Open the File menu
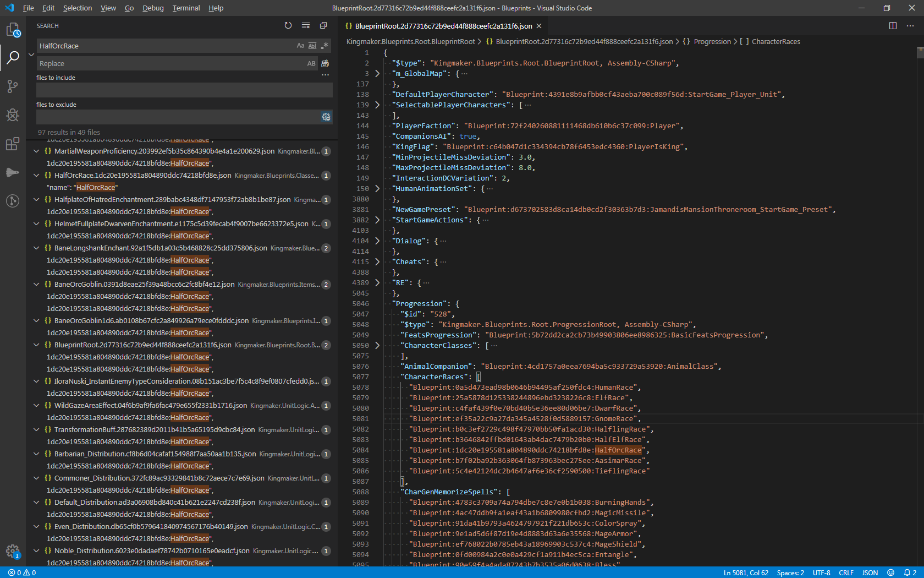924x578 pixels. click(29, 8)
